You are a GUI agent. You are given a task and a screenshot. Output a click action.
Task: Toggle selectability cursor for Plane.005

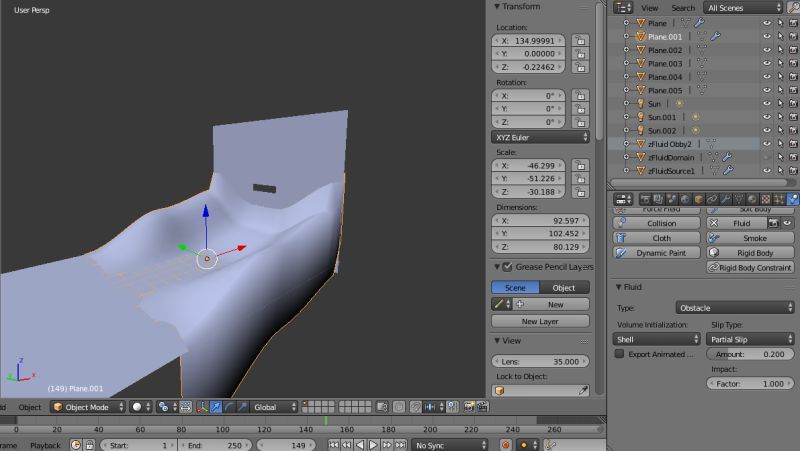780,90
